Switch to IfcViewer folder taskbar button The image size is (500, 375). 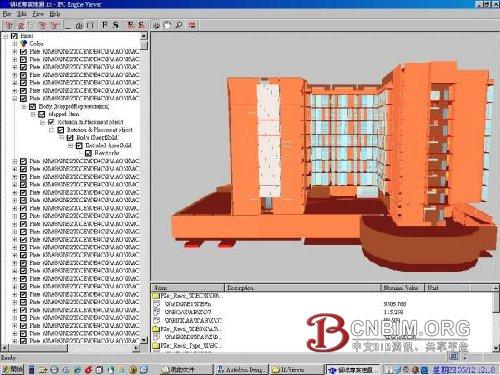pos(297,369)
